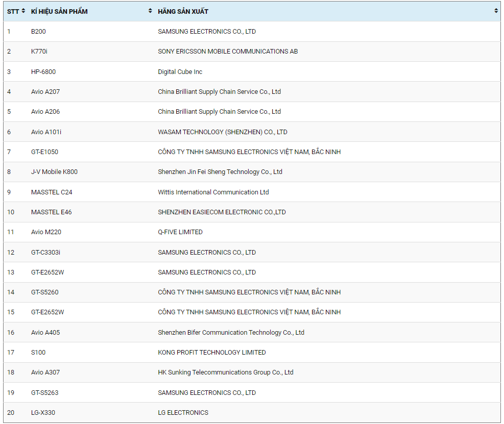504x424 pixels.
Task: Select the B200 product cell
Action: (38, 32)
